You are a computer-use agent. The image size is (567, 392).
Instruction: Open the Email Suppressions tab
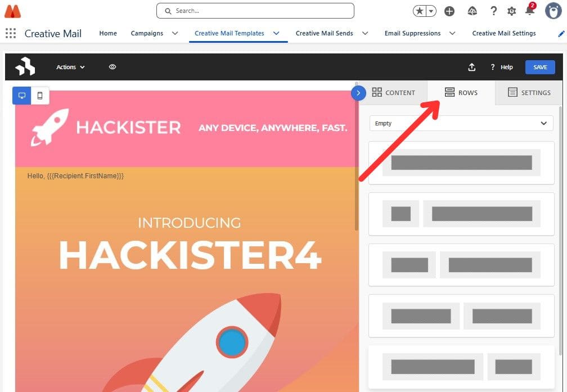pos(413,33)
